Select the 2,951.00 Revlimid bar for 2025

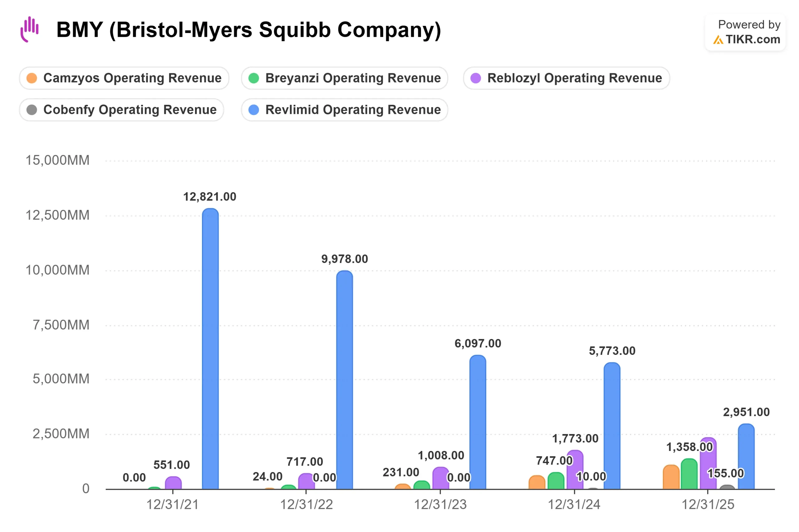click(x=746, y=456)
